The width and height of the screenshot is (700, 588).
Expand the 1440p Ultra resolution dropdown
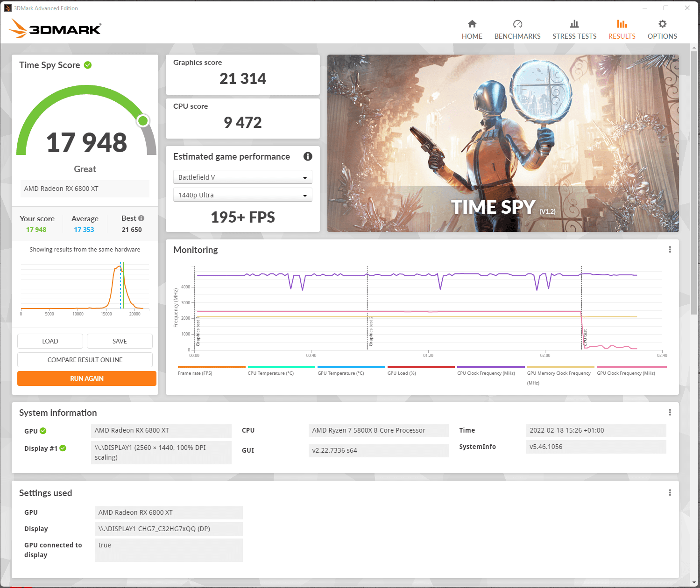242,195
